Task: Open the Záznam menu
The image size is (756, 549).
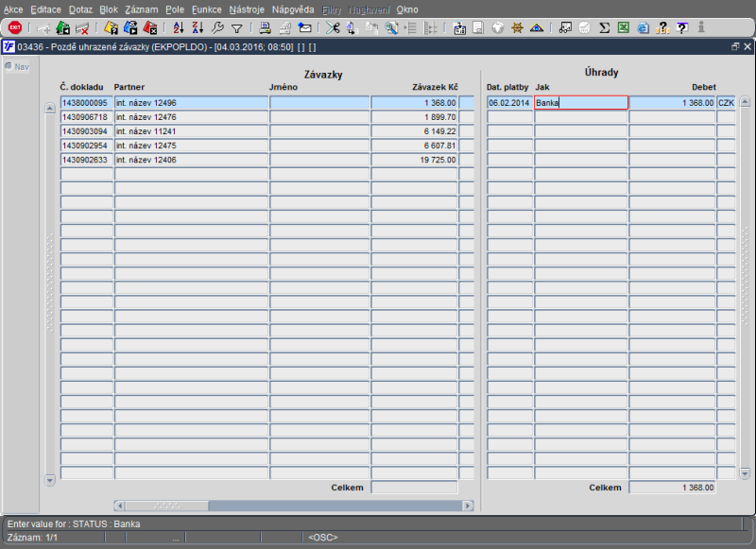Action: point(141,9)
